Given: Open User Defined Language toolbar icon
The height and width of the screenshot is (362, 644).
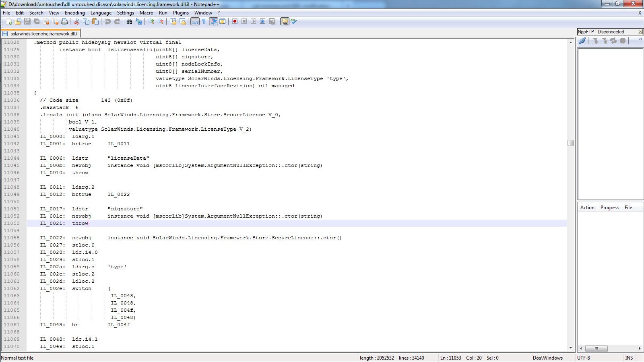Looking at the screenshot, I should coord(222,22).
